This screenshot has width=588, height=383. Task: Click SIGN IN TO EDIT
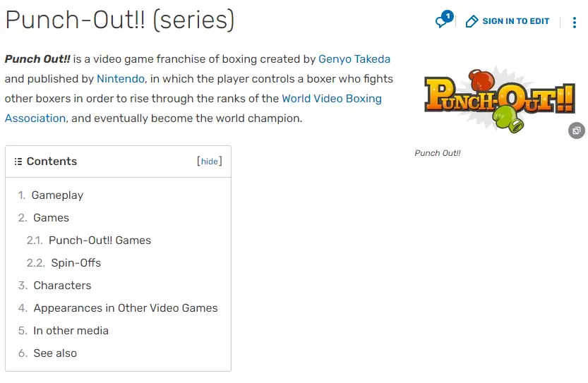click(x=515, y=21)
